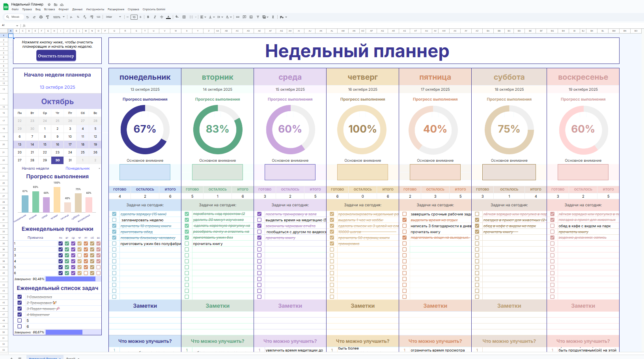This screenshot has width=644, height=359.
Task: Open the Расширения menu
Action: (x=116, y=9)
